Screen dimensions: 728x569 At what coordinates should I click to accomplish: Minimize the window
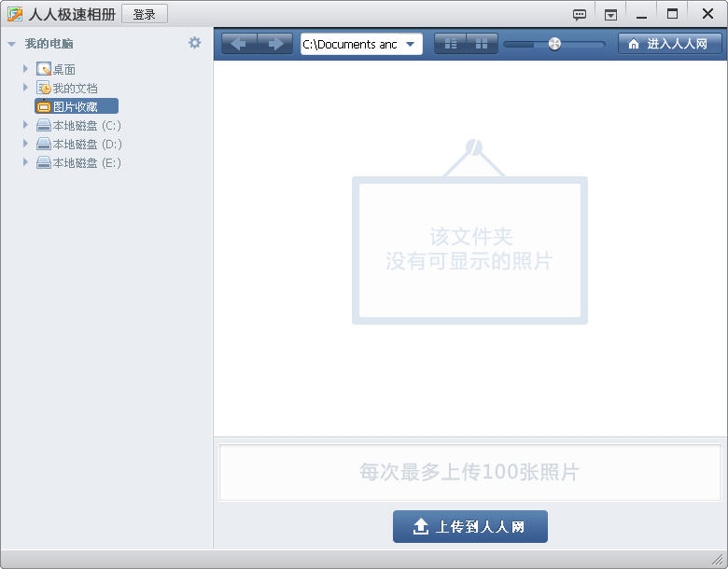click(641, 15)
